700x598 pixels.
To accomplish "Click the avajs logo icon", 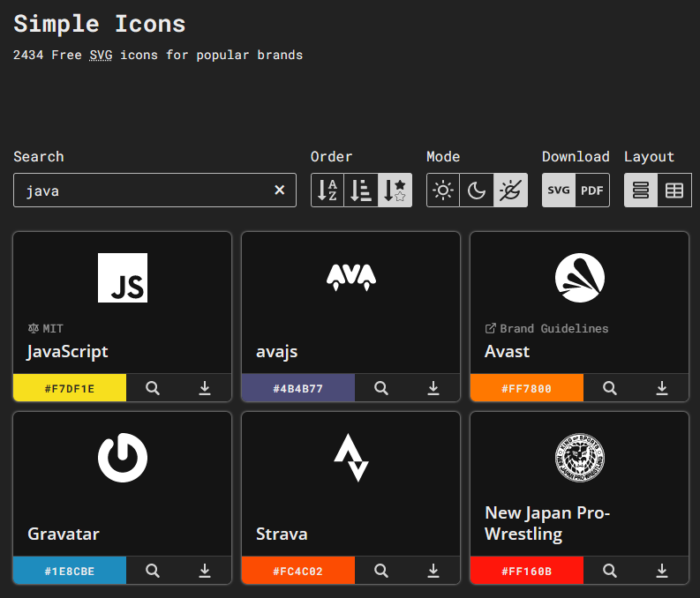I will point(351,277).
